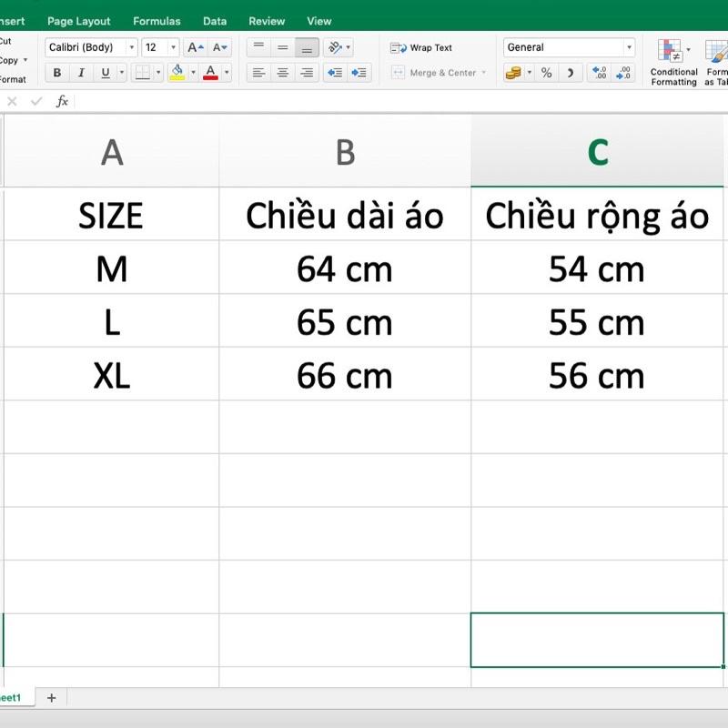Click the Wrap Text button

coord(421,48)
